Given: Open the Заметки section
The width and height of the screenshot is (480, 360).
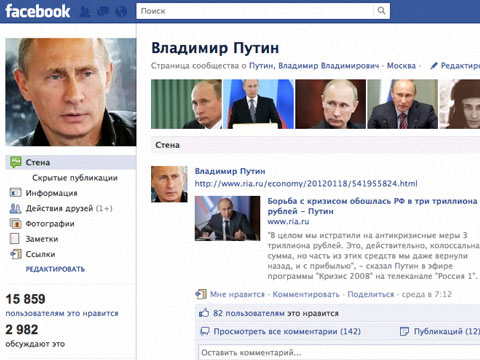Looking at the screenshot, I should (42, 239).
